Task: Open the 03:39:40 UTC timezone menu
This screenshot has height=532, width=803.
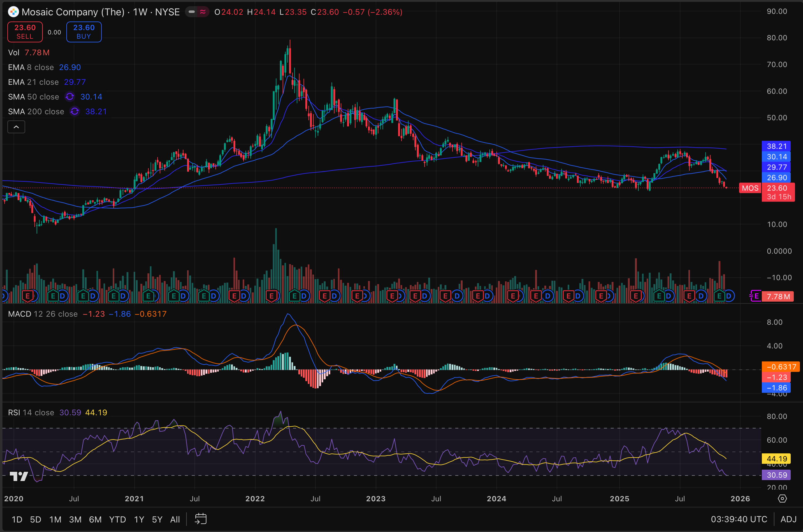Action: click(738, 519)
